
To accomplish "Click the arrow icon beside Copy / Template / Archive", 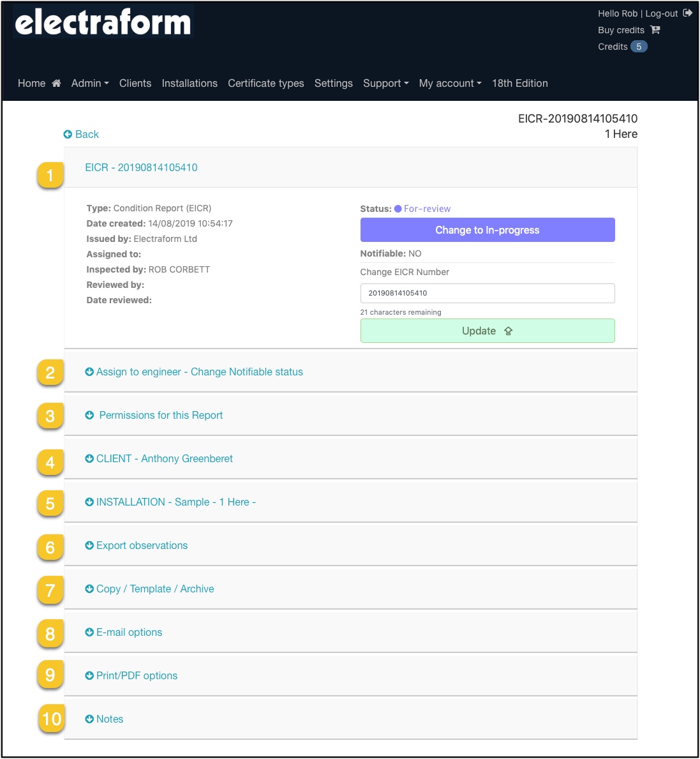I will coord(89,589).
